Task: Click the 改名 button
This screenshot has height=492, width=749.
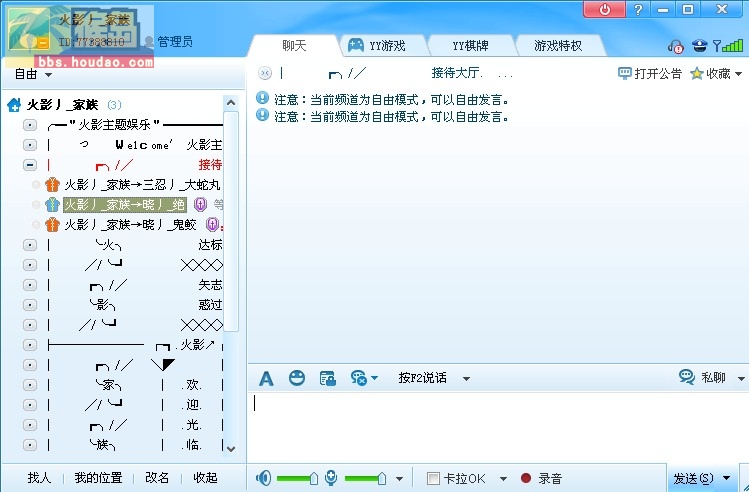Action: click(157, 478)
